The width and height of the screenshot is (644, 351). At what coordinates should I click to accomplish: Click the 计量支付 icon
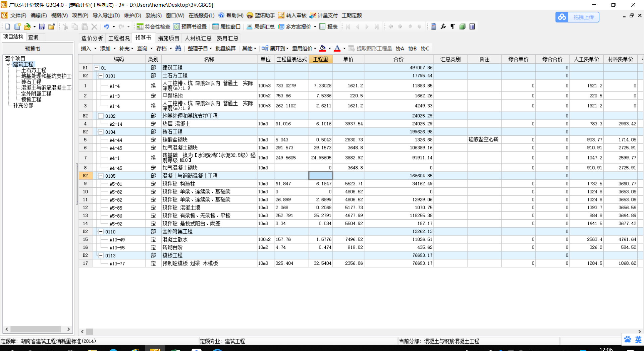point(313,15)
